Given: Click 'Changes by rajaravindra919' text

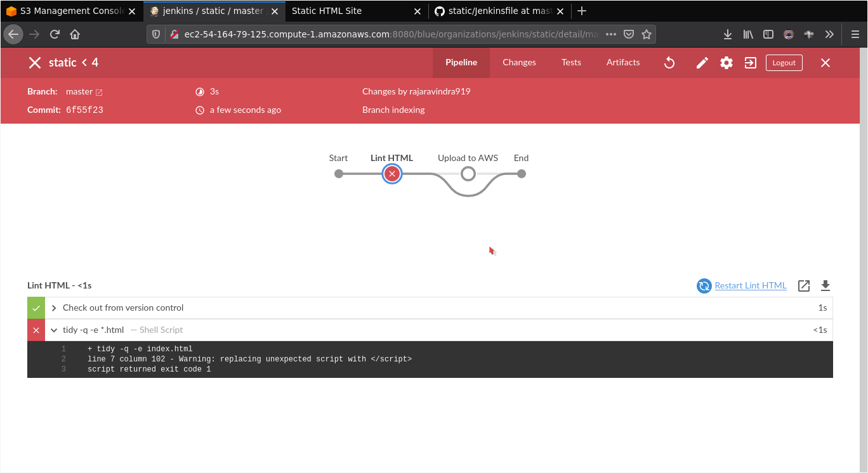Looking at the screenshot, I should tap(416, 92).
